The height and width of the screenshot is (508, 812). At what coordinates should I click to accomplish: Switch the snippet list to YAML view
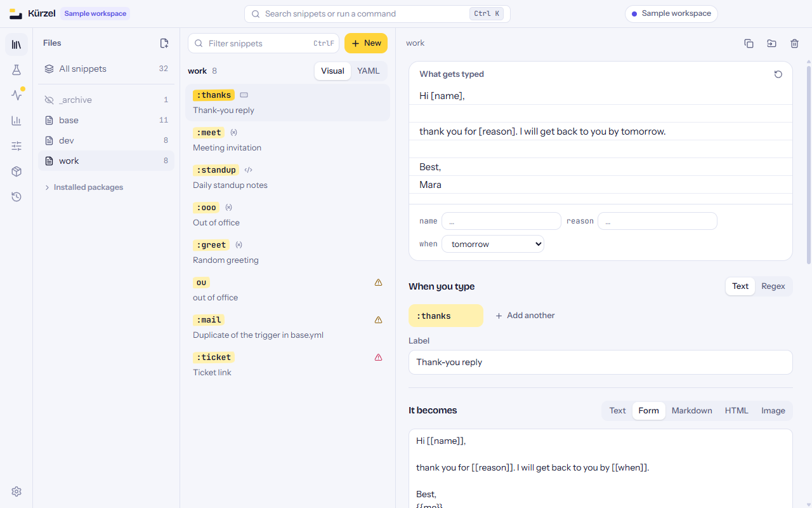click(x=369, y=71)
